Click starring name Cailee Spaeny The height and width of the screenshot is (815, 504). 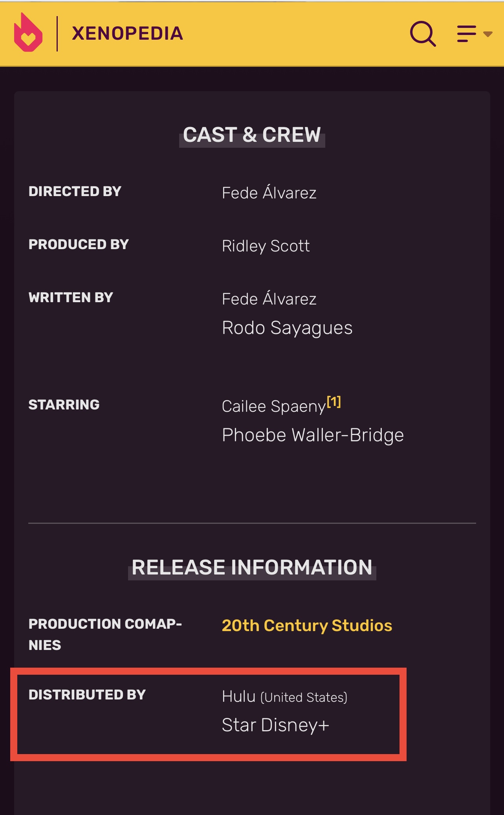tap(274, 406)
